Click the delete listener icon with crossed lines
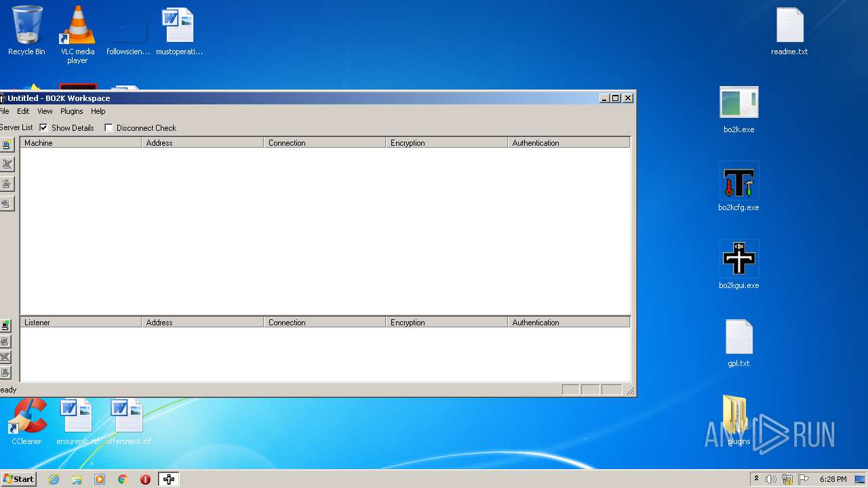 5,357
